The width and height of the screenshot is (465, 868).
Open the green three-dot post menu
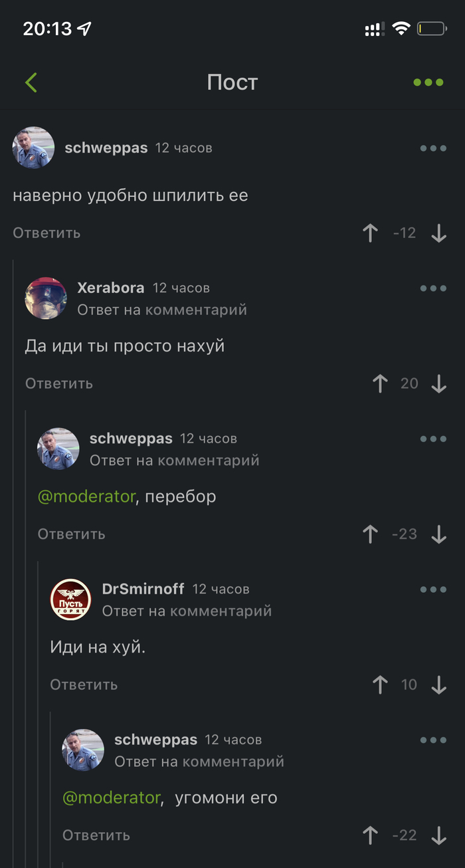(x=428, y=82)
